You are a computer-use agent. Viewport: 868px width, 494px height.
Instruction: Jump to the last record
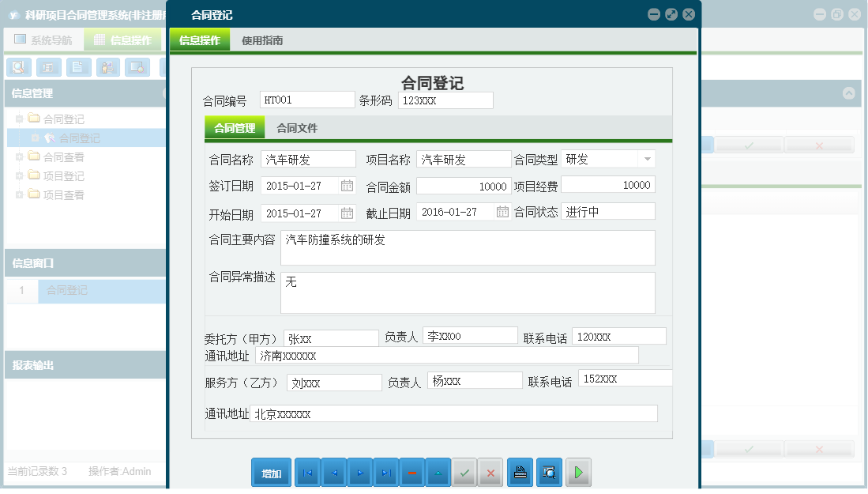(x=385, y=472)
